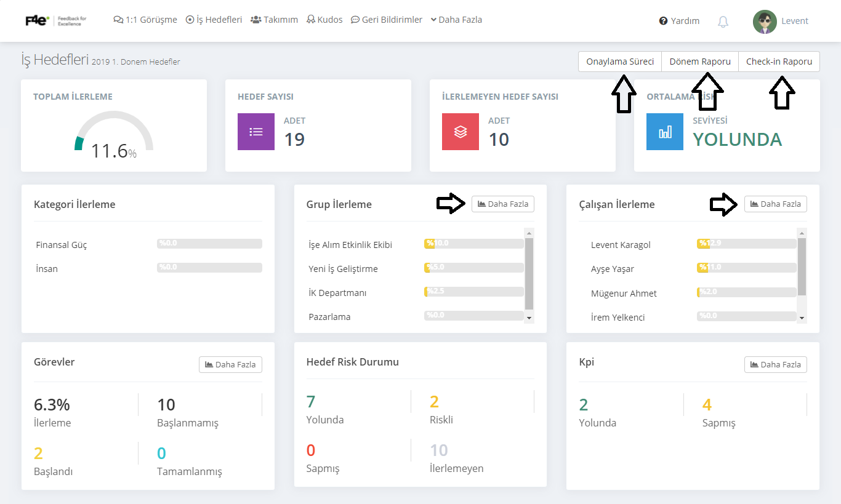841x504 pixels.
Task: Open Daha Fazla in Görevler panel
Action: pos(231,364)
